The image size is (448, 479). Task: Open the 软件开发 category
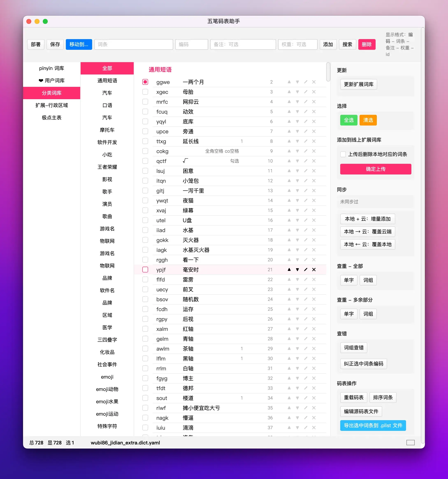[x=107, y=142]
